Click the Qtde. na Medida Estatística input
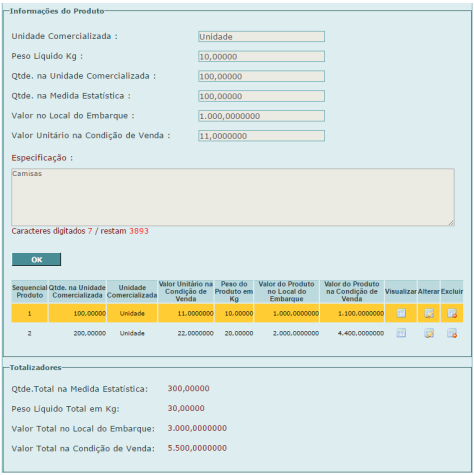This screenshot has height=475, width=474. click(261, 96)
